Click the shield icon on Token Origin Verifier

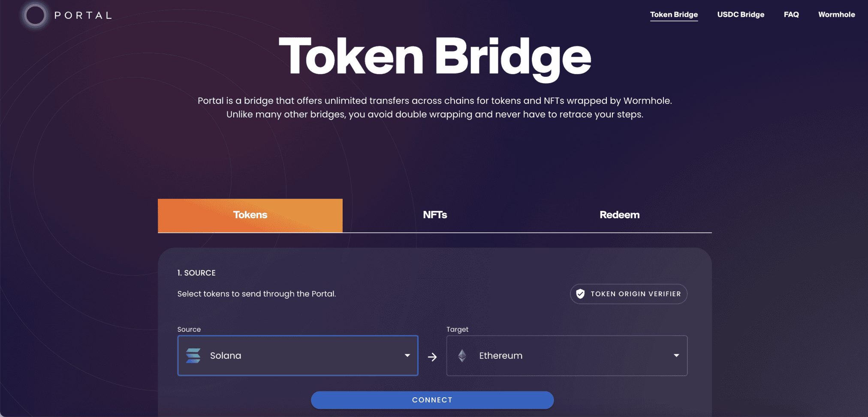tap(581, 294)
